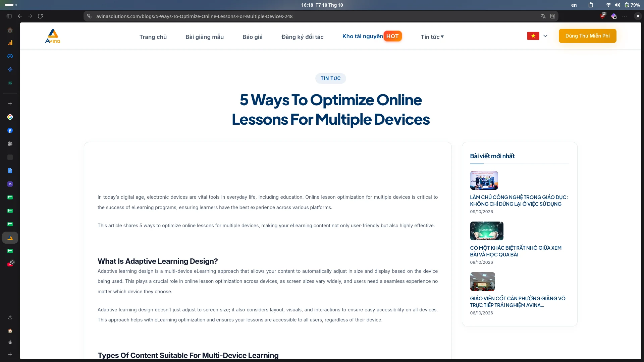The height and width of the screenshot is (362, 644).
Task: Open the Báo giá menu item
Action: [x=253, y=37]
